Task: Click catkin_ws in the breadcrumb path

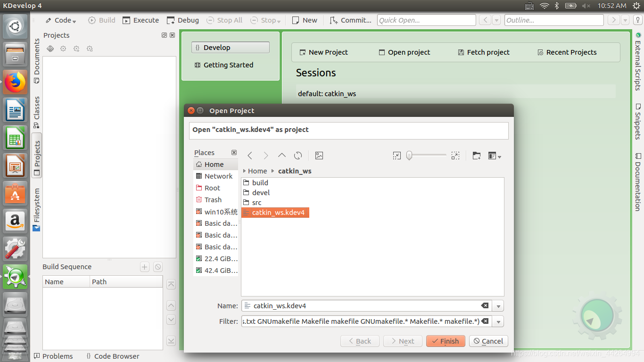Action: coord(295,171)
